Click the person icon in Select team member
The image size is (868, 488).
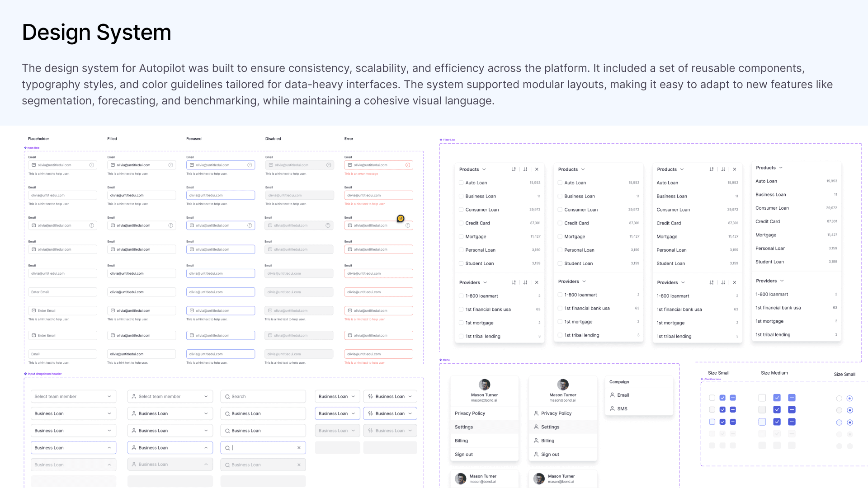coord(134,397)
